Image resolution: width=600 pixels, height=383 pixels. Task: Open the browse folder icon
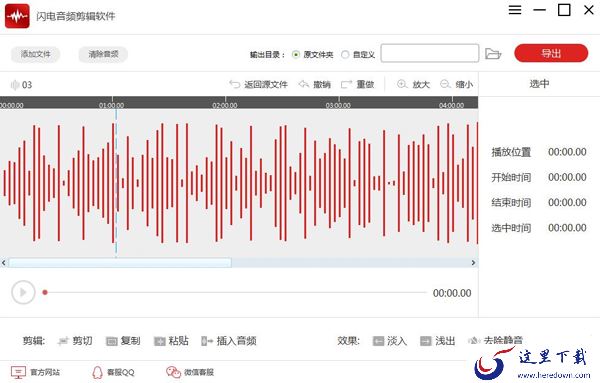493,54
